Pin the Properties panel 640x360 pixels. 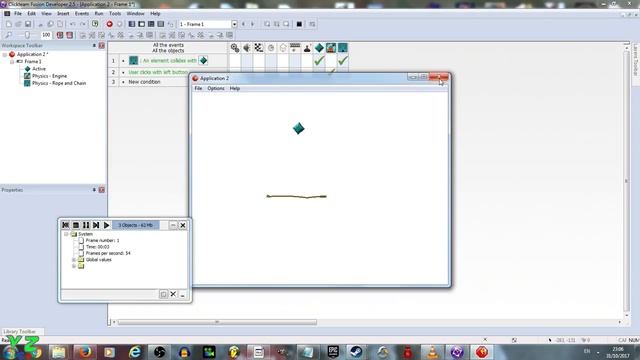coord(94,190)
